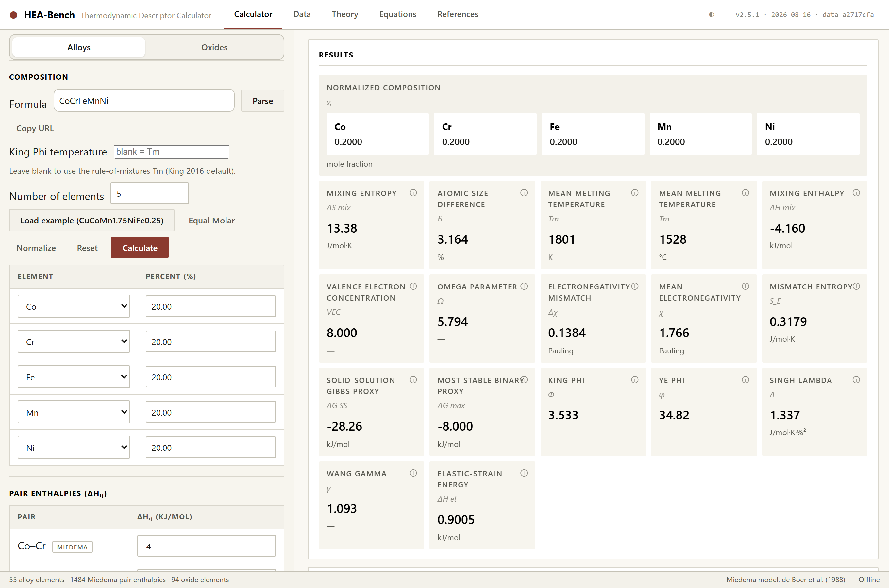Select the Ye Phi value 34.82

click(x=674, y=415)
